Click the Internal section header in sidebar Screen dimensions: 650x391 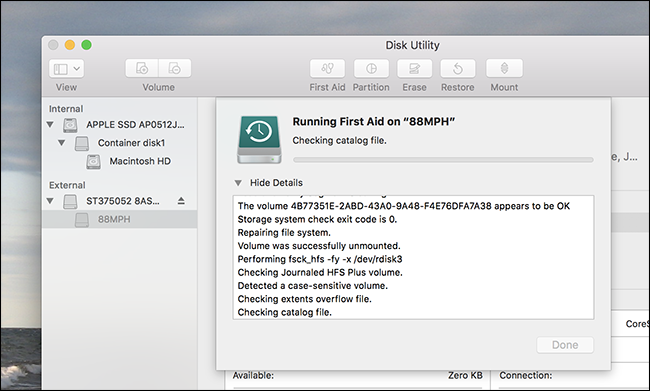pyautogui.click(x=66, y=109)
